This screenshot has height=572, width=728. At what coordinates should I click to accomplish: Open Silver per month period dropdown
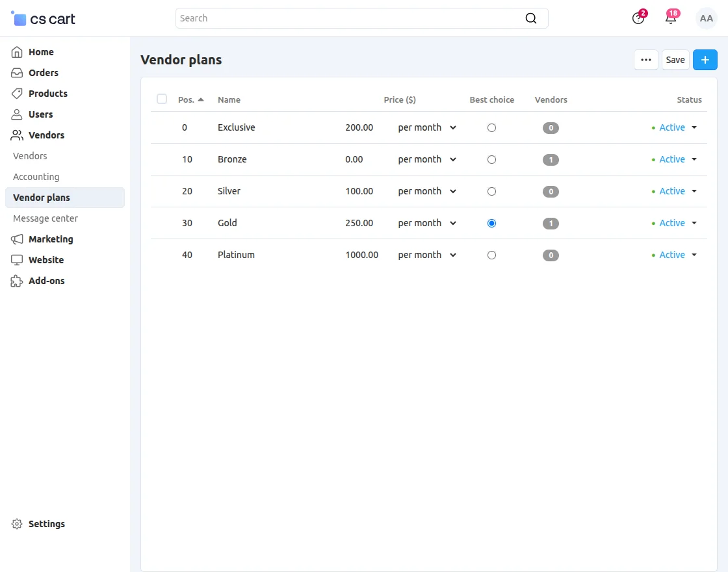click(x=427, y=191)
